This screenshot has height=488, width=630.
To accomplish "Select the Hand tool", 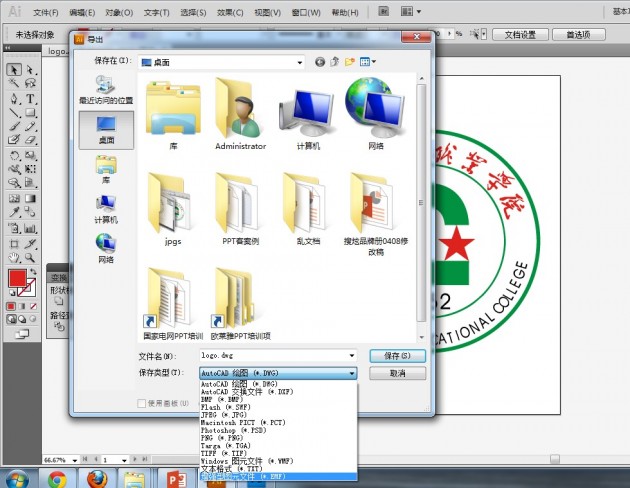I will pyautogui.click(x=14, y=256).
